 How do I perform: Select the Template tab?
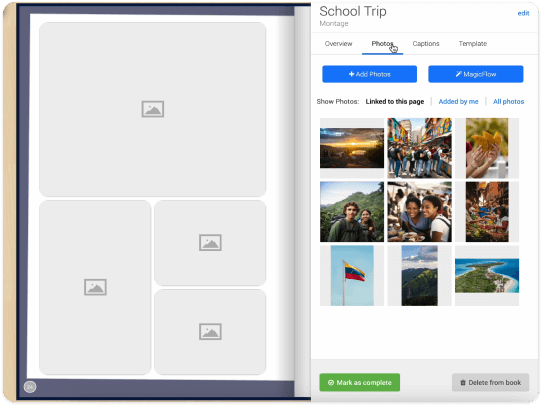pyautogui.click(x=473, y=44)
